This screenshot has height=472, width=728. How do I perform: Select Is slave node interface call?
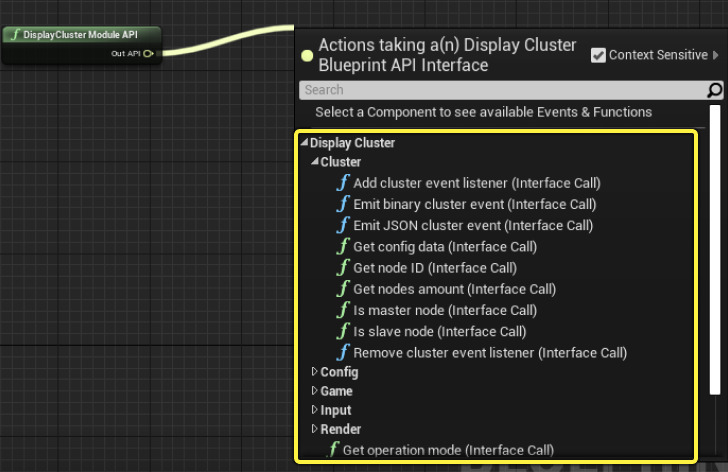(x=439, y=331)
